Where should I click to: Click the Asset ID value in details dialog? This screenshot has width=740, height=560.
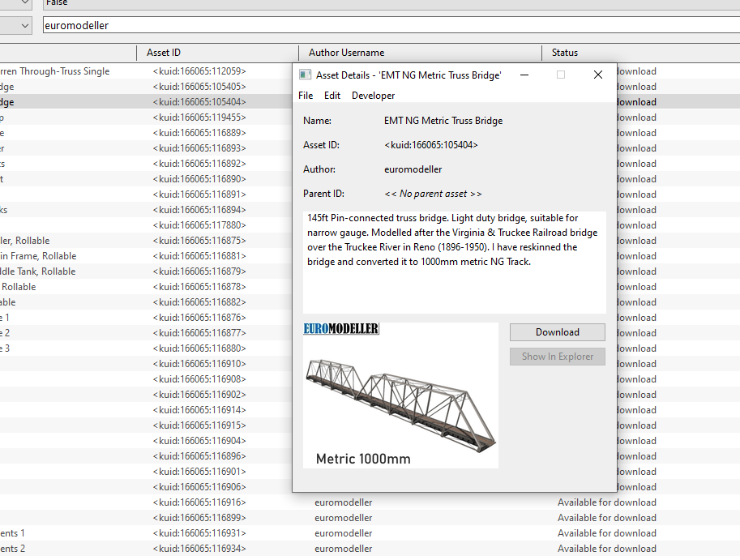tap(431, 145)
